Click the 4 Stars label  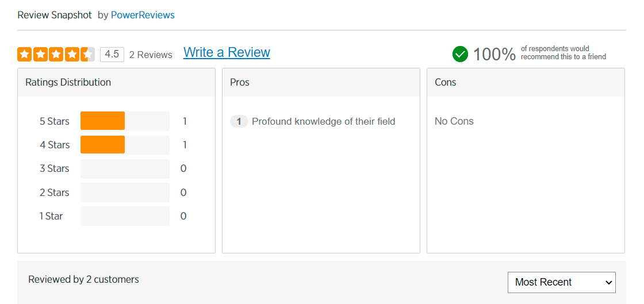pos(54,145)
